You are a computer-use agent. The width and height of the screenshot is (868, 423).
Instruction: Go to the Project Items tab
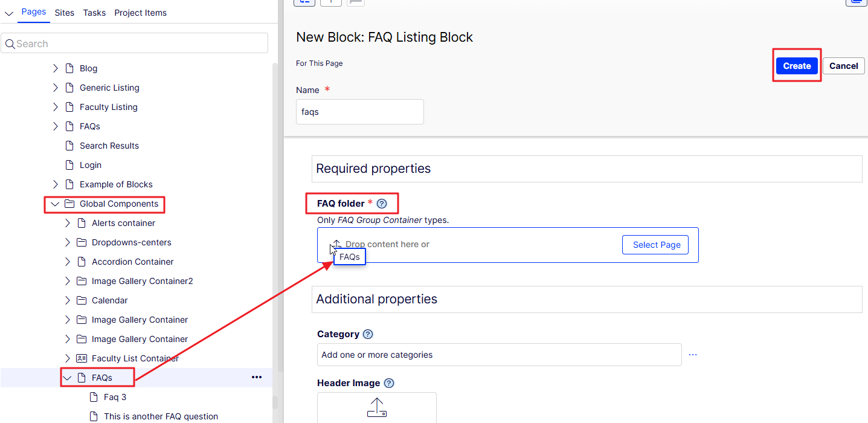click(140, 13)
